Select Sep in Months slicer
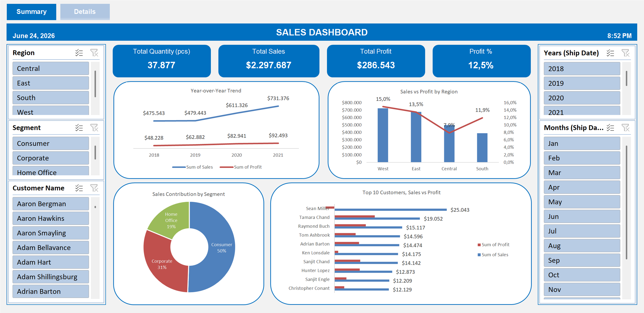Image resolution: width=644 pixels, height=313 pixels. 582,260
